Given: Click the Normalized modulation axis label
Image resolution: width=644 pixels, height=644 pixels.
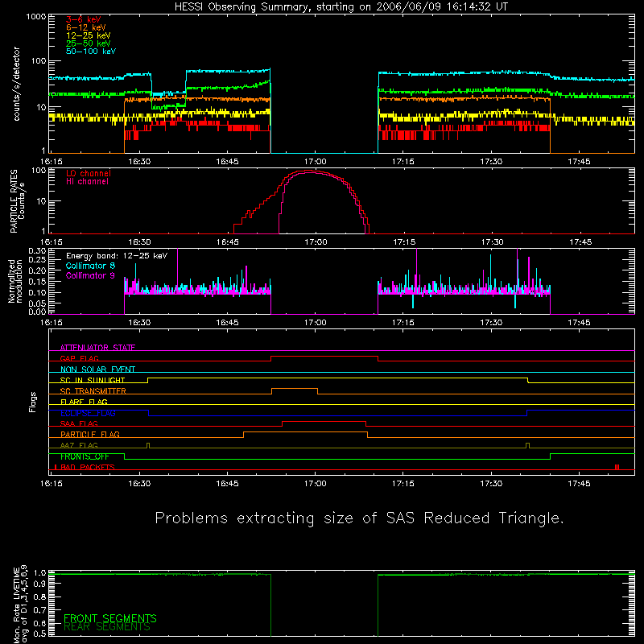Looking at the screenshot, I should pyautogui.click(x=15, y=281).
